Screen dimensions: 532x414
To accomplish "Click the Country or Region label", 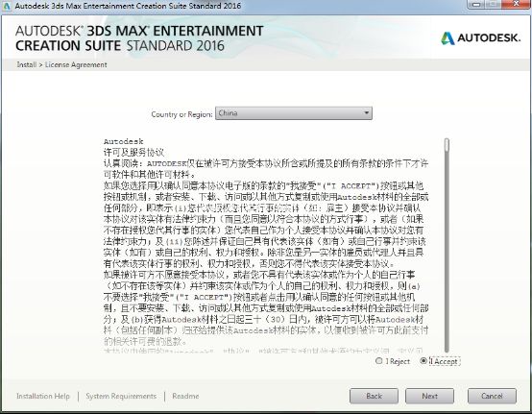I will pyautogui.click(x=181, y=114).
